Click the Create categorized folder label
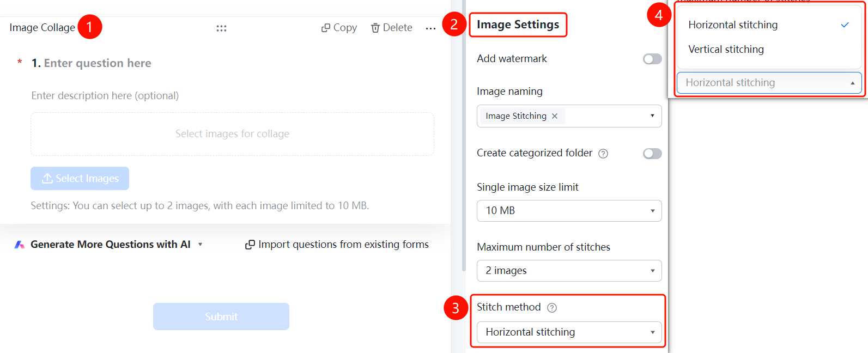This screenshot has width=868, height=353. point(535,153)
